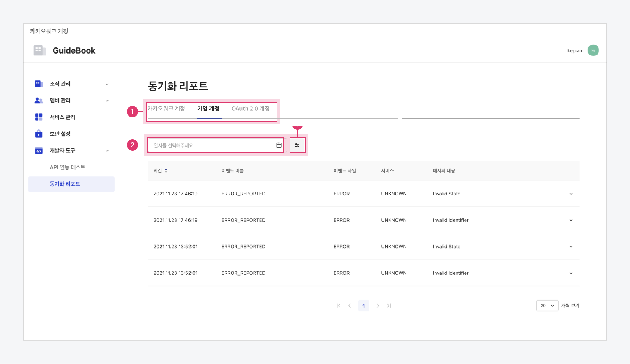Click UNKNOWN in last table row
The width and height of the screenshot is (630, 364).
coord(394,273)
